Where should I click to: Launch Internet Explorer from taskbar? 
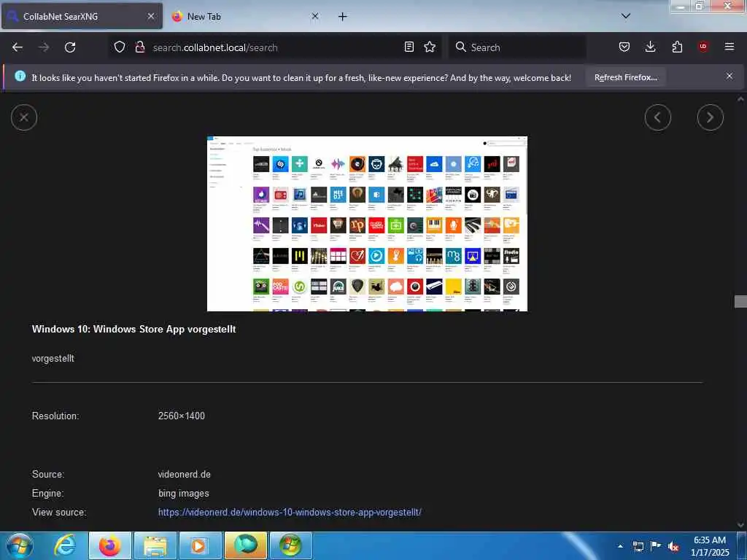click(65, 545)
